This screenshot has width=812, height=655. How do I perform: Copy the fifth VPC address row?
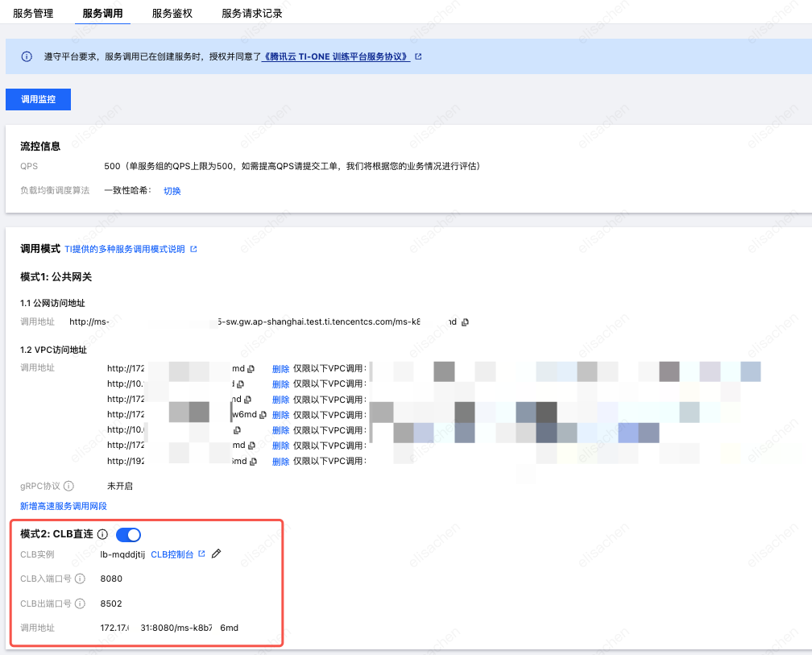237,430
